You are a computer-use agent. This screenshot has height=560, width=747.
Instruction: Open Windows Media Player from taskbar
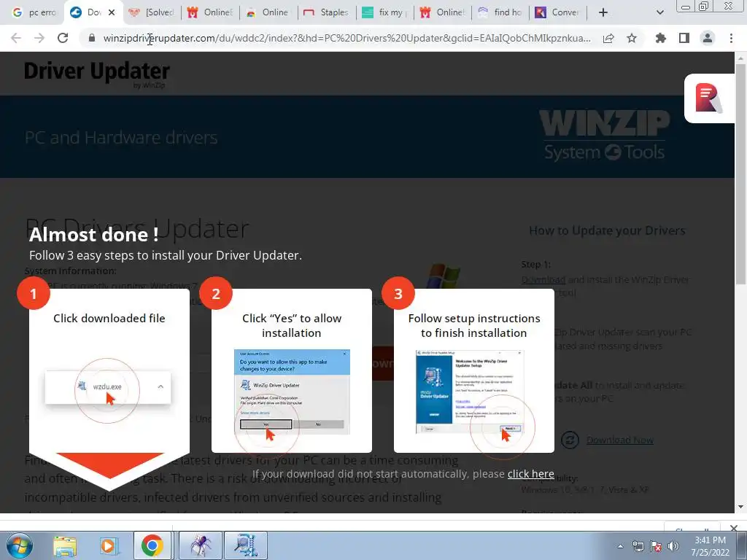[x=108, y=545]
